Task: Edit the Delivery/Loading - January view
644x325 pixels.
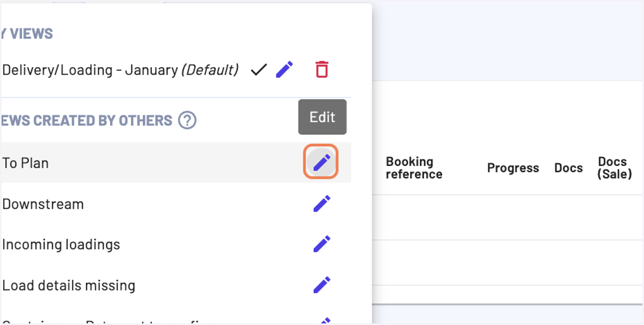Action: 284,69
